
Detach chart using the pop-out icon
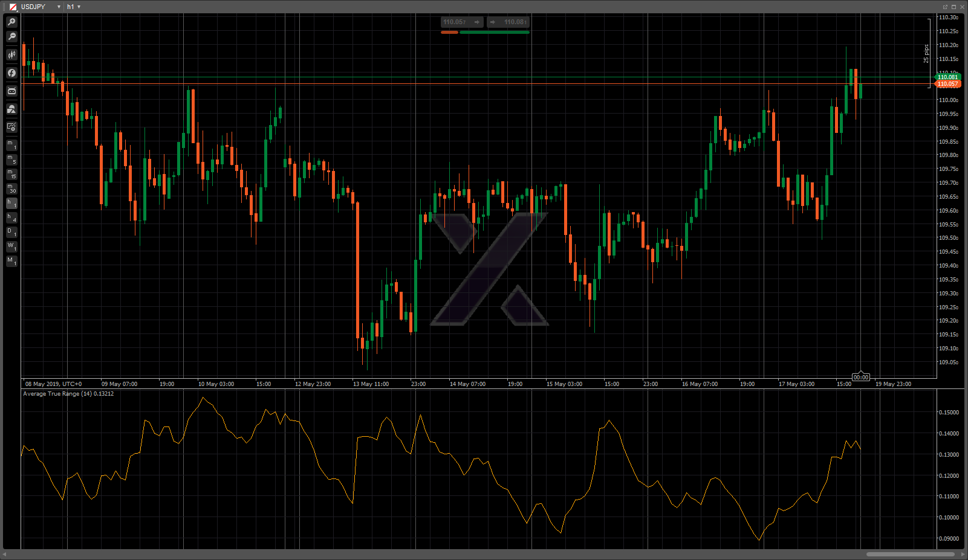point(945,7)
